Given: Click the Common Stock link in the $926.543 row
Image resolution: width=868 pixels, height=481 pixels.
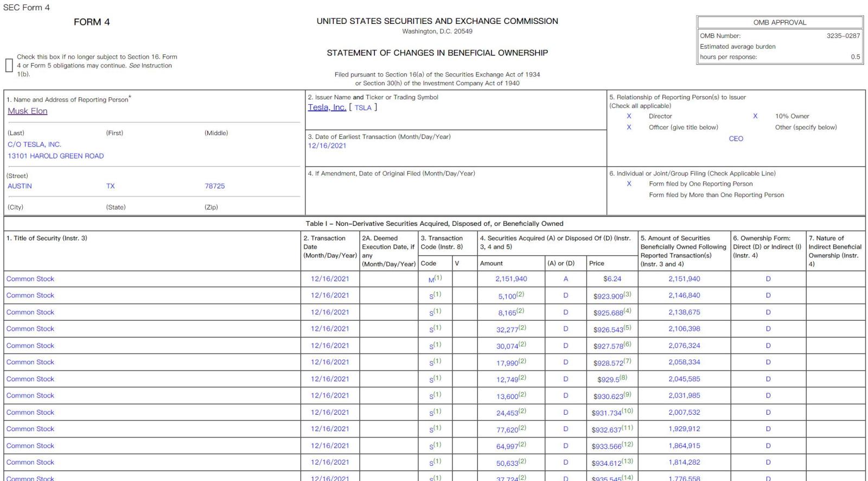Looking at the screenshot, I should tap(30, 328).
